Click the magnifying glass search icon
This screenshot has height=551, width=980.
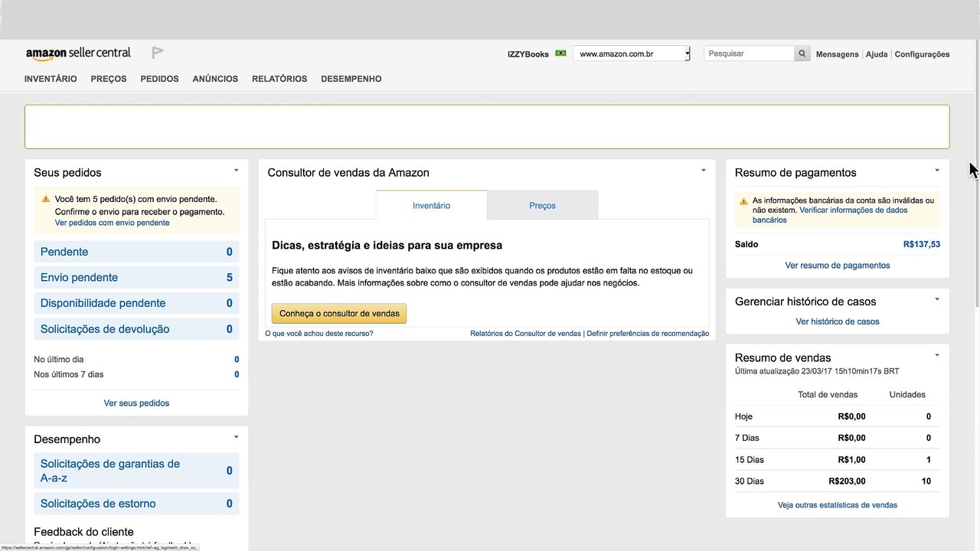[802, 54]
